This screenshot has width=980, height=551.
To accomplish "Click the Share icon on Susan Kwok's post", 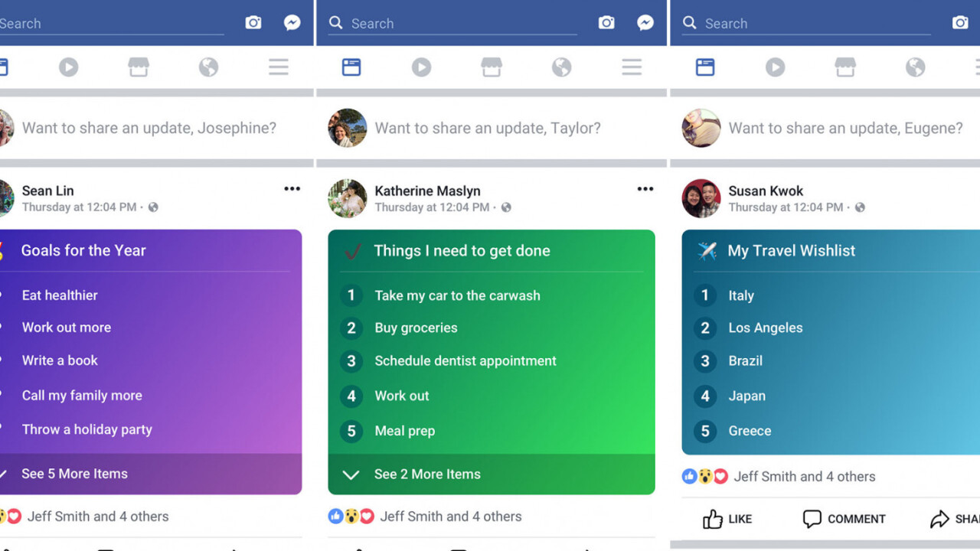I will (939, 519).
